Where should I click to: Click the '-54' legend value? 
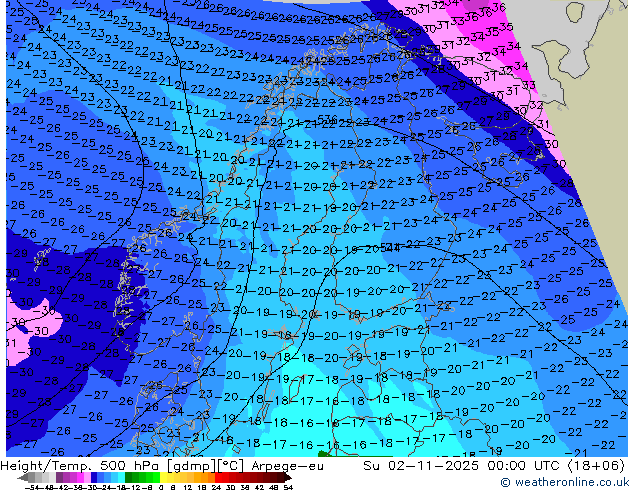pyautogui.click(x=32, y=488)
